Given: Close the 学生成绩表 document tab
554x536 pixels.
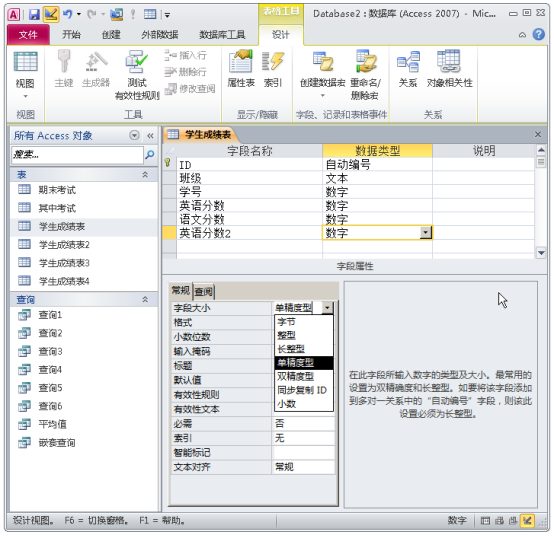Looking at the screenshot, I should (538, 135).
